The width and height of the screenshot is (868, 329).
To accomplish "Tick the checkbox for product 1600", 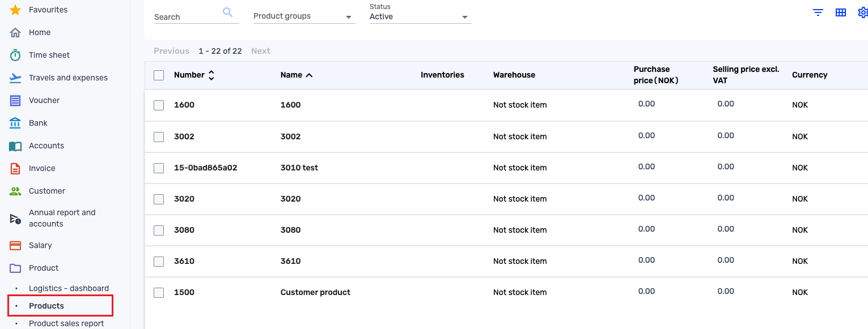I will point(159,105).
